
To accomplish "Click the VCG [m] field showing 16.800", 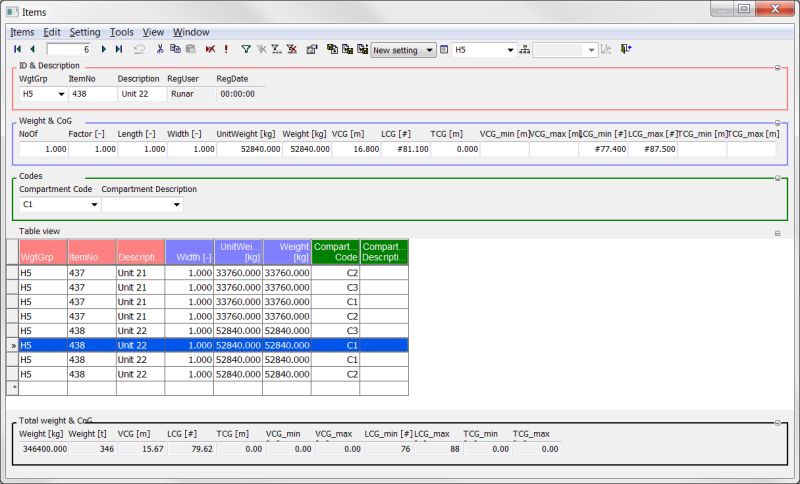I will point(356,149).
